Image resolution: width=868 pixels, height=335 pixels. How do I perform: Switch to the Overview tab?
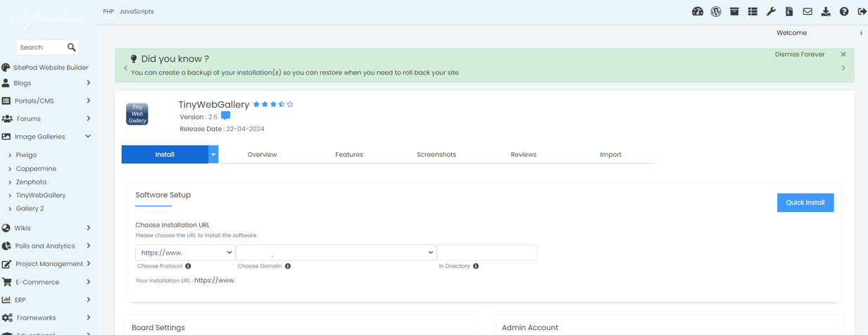262,154
